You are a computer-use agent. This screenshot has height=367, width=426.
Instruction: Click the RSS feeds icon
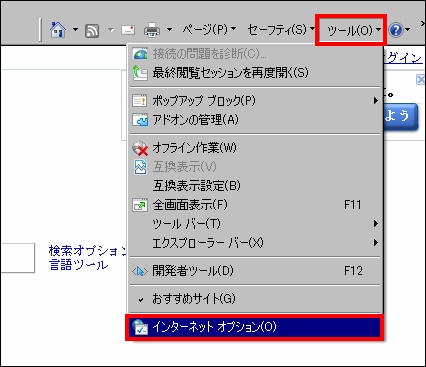click(x=92, y=31)
